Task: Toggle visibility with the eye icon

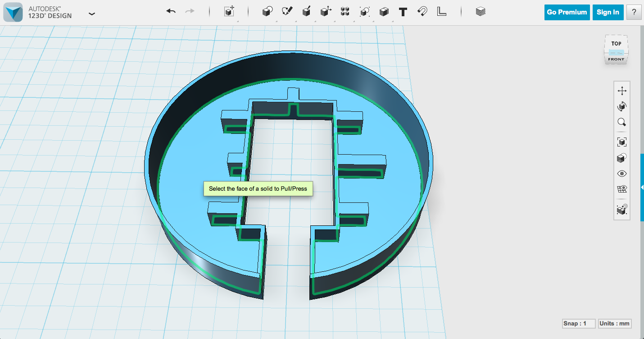Action: pos(621,173)
